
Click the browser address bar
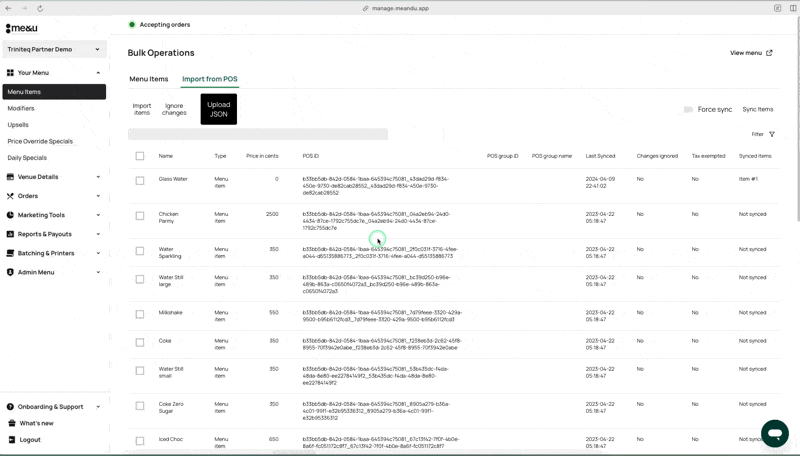click(400, 7)
